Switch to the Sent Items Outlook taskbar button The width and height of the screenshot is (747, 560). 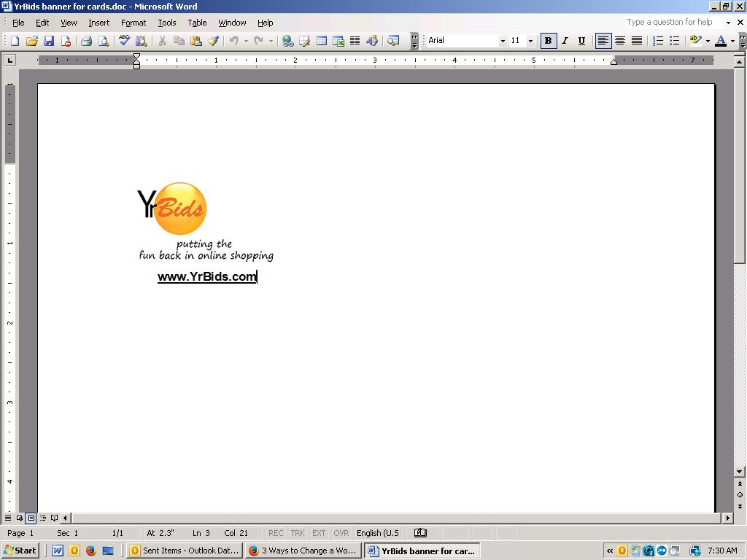(x=184, y=551)
